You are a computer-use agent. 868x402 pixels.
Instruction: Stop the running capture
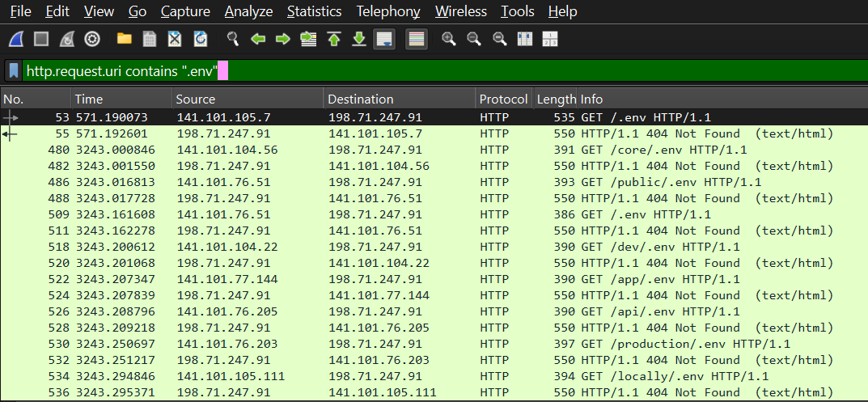pyautogui.click(x=41, y=40)
